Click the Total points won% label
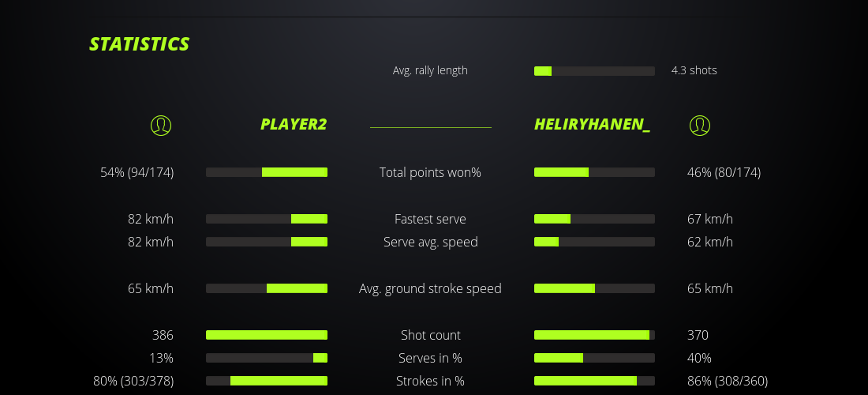868x395 pixels. click(430, 172)
